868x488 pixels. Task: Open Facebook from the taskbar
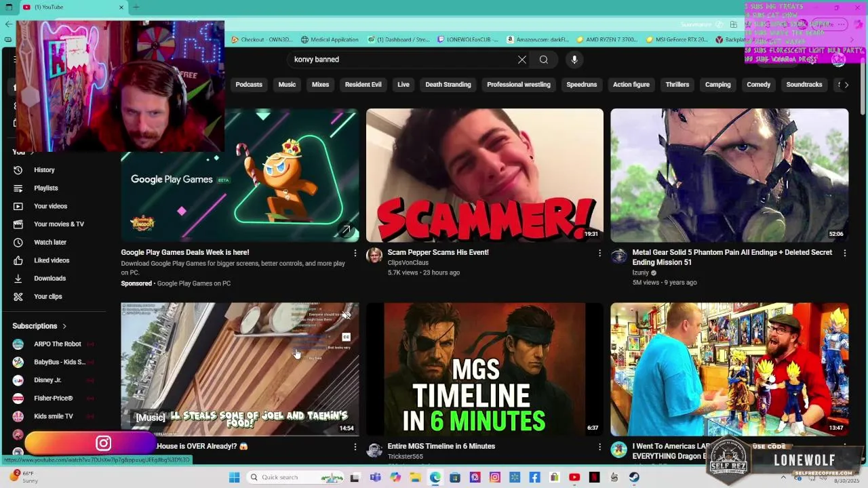coord(534,478)
